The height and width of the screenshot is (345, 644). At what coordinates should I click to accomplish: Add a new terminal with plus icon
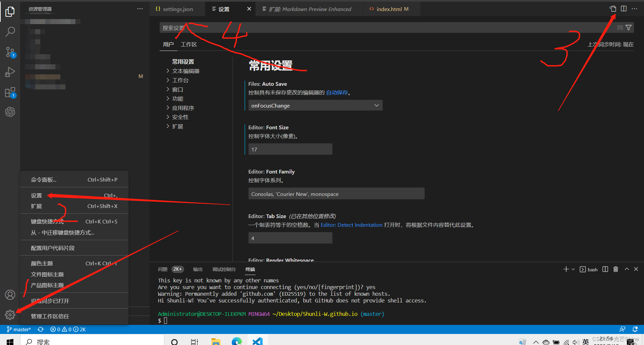tap(566, 269)
